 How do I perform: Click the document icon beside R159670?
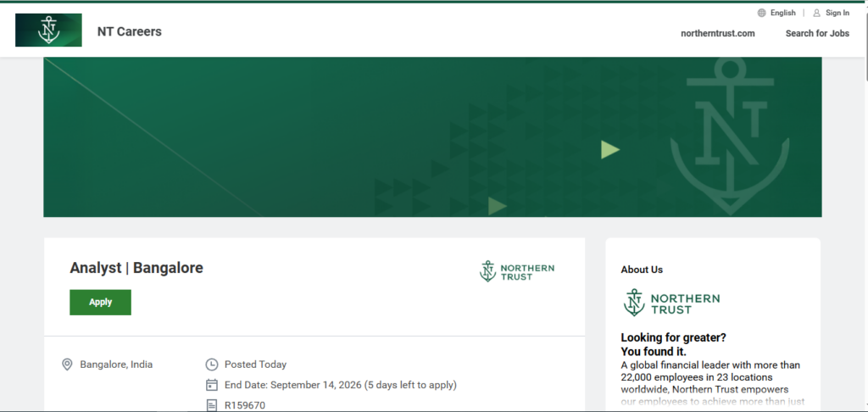(x=211, y=405)
